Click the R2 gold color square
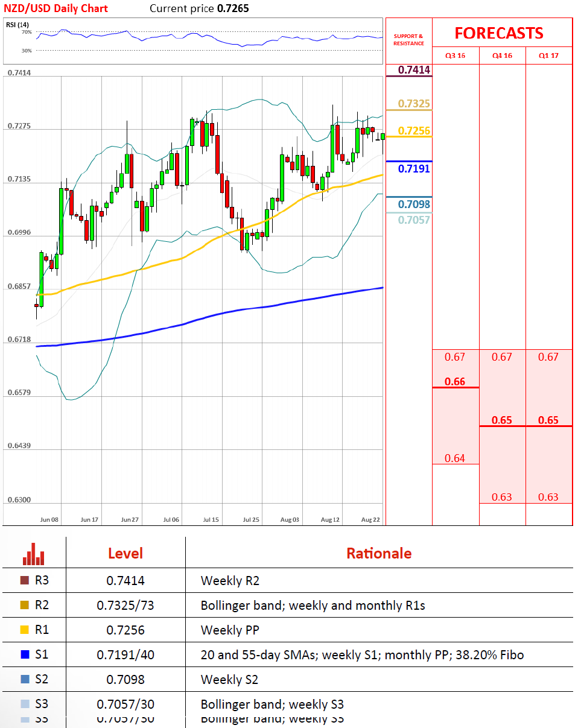 tap(25, 606)
